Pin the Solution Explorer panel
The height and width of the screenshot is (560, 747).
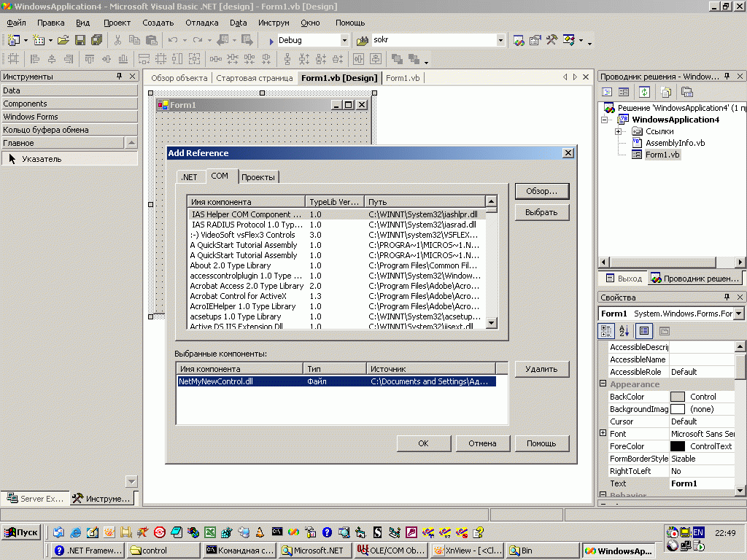[727, 76]
